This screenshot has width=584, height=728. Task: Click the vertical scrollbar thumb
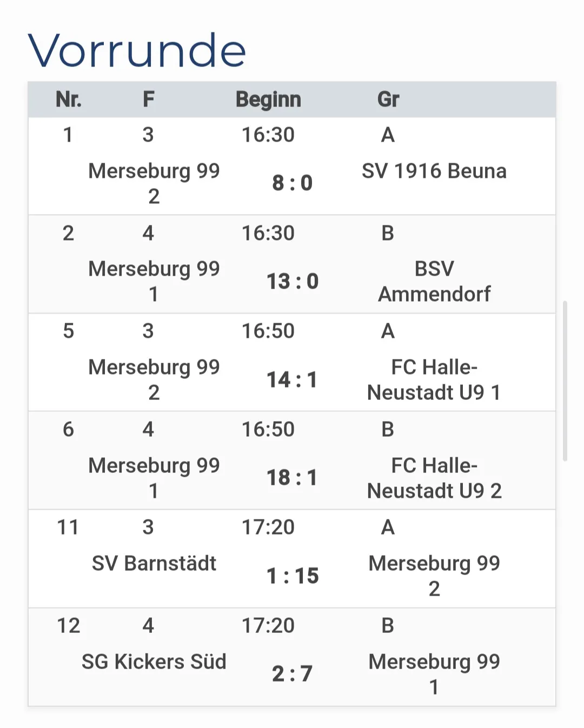pos(565,380)
